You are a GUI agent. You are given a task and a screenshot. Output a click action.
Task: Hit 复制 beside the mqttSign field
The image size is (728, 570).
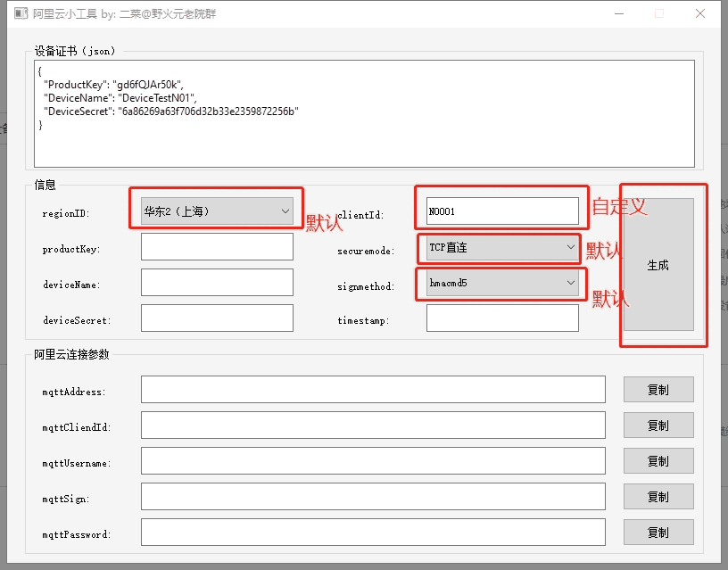click(658, 497)
